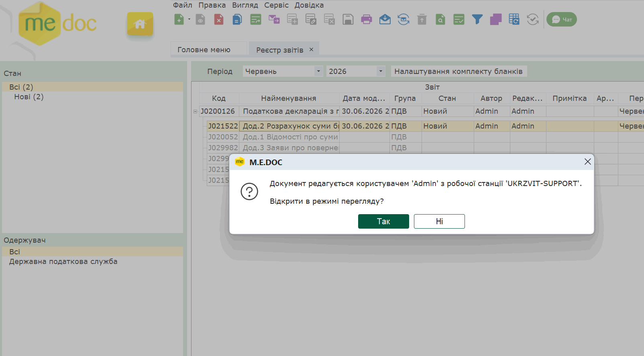This screenshot has height=356, width=644.
Task: Click the purple printer icon
Action: (x=367, y=19)
